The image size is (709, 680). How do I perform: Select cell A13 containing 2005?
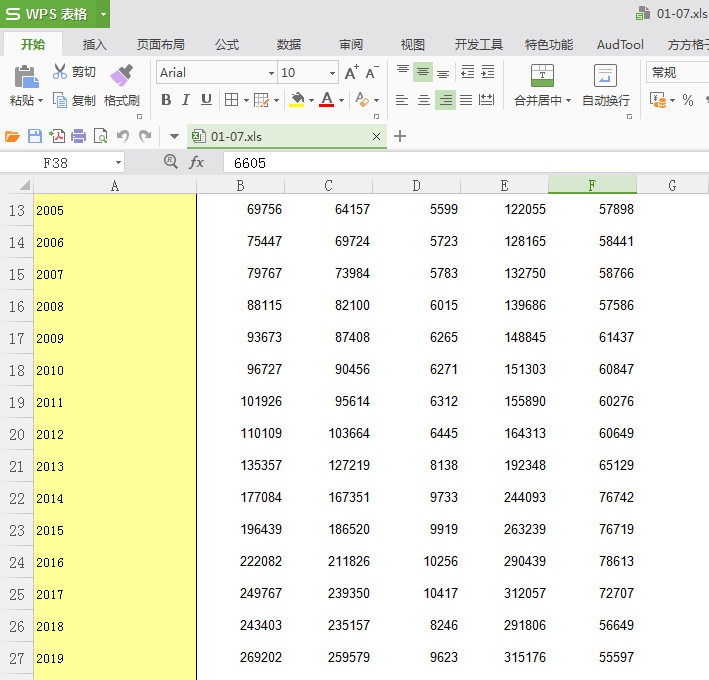114,210
